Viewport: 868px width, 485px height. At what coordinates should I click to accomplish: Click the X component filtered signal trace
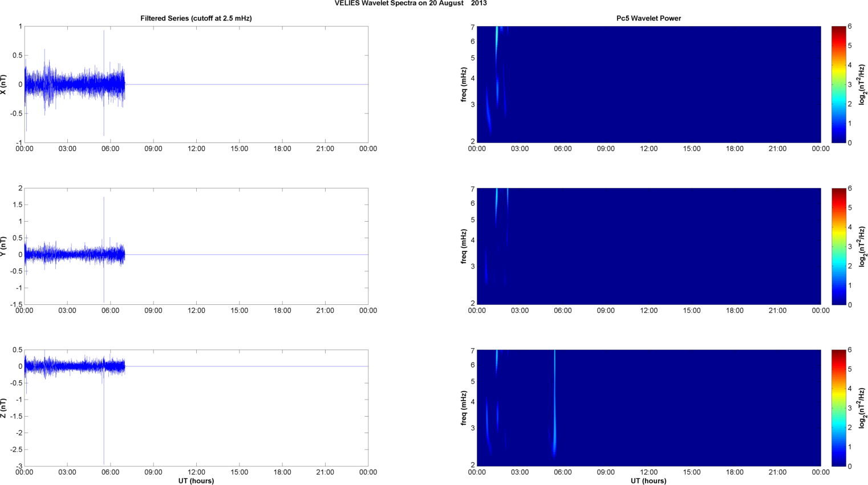click(x=74, y=84)
